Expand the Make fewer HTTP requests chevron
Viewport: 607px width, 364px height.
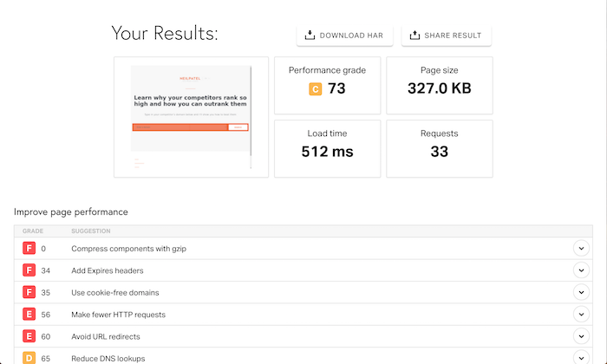(x=581, y=315)
